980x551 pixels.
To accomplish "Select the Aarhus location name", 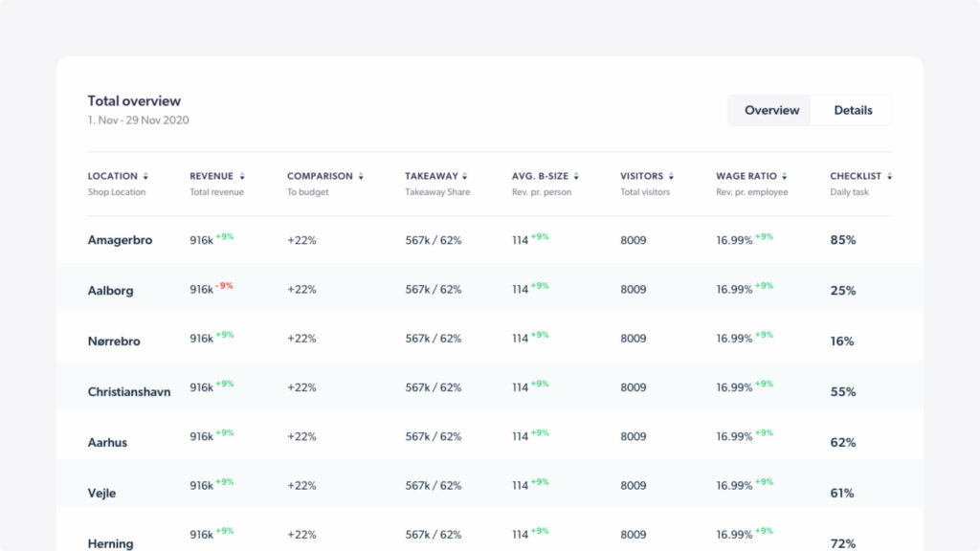I will pos(107,442).
